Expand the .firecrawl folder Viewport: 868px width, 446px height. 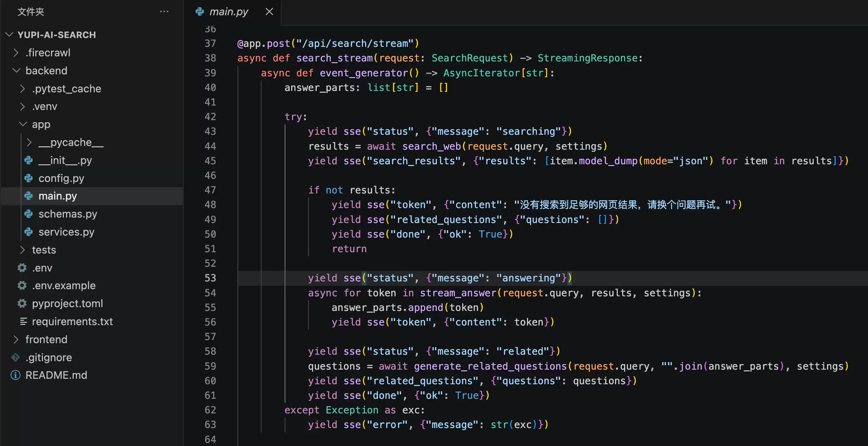click(x=16, y=53)
